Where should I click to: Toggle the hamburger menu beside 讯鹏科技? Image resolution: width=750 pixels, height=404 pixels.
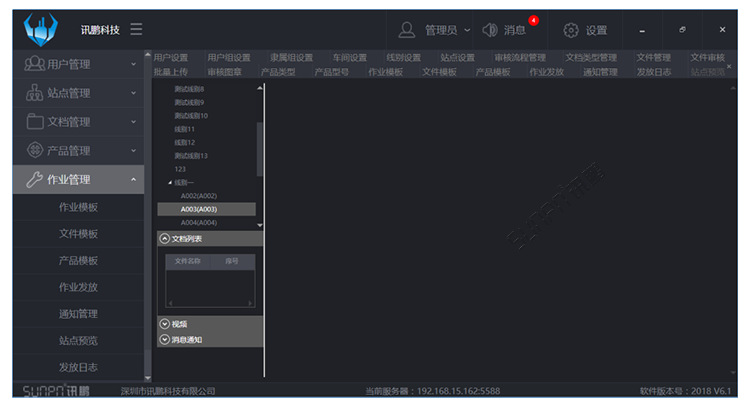point(136,29)
